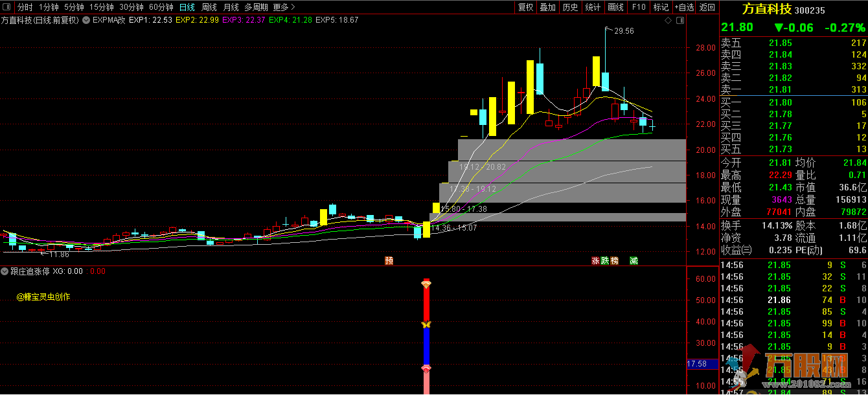Click the 标记 mark button
Viewport: 868px width, 395px height.
click(x=661, y=7)
